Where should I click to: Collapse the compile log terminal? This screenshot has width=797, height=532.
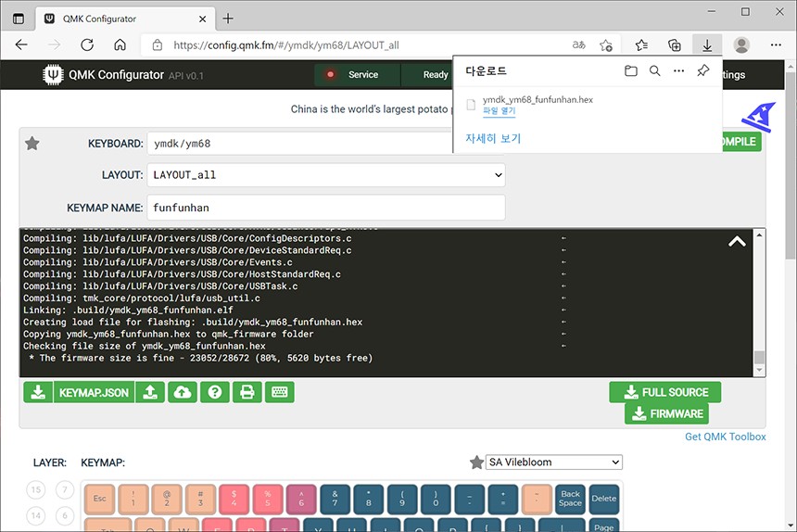click(x=737, y=242)
